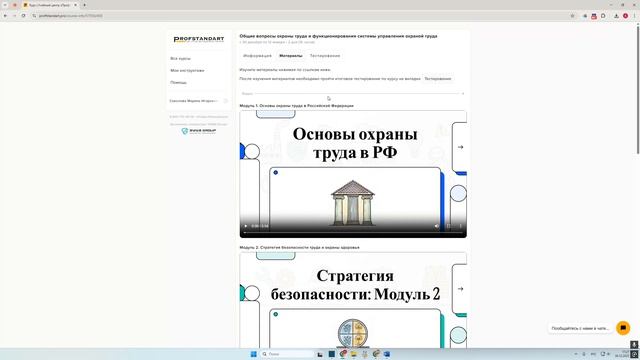The image size is (640, 360).
Task: Open the browser downloads icon
Action: point(616,16)
